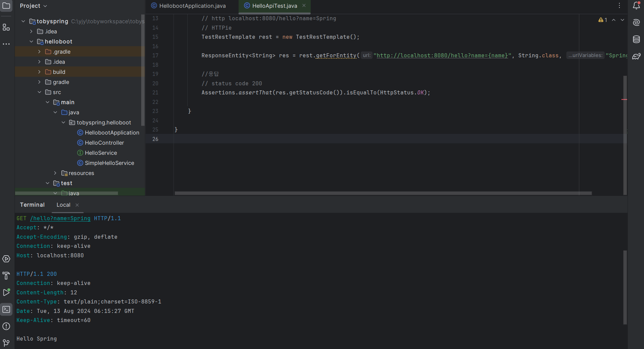This screenshot has height=349, width=644.
Task: Select HellobootApplication class in tree
Action: tap(108, 133)
